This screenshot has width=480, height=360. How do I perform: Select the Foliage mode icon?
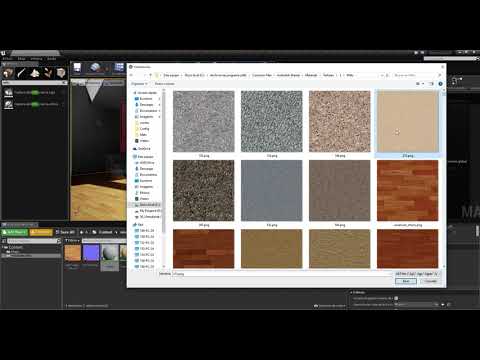click(x=48, y=73)
